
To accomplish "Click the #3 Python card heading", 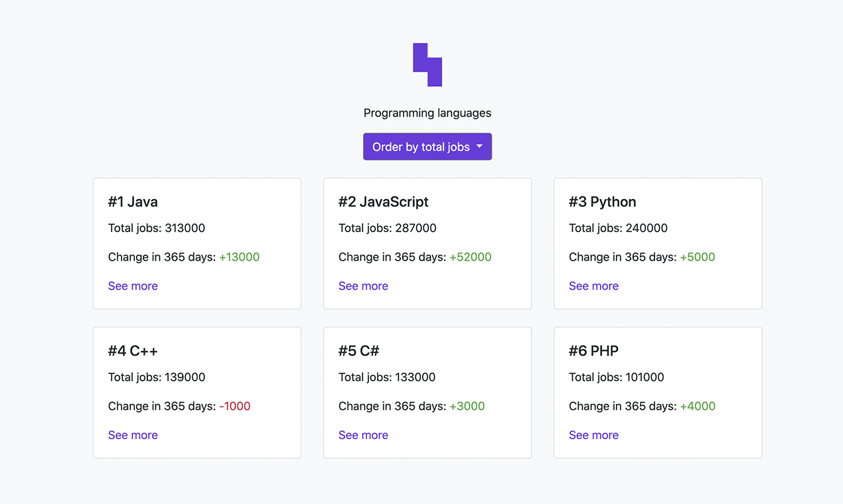I will point(602,202).
